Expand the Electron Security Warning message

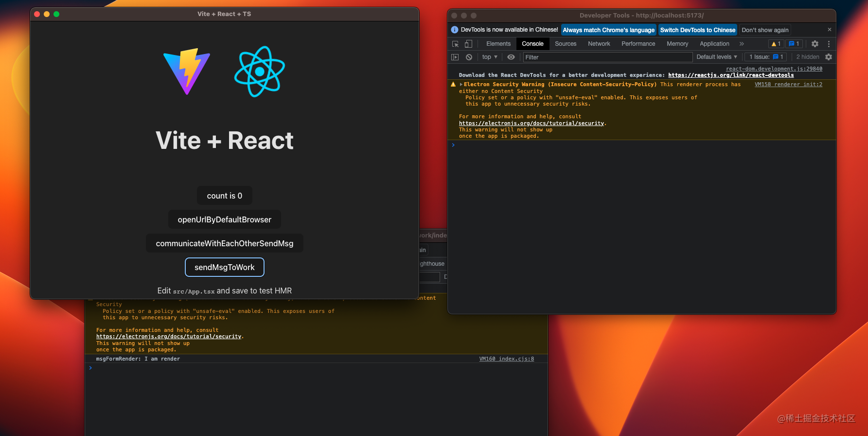coord(461,85)
